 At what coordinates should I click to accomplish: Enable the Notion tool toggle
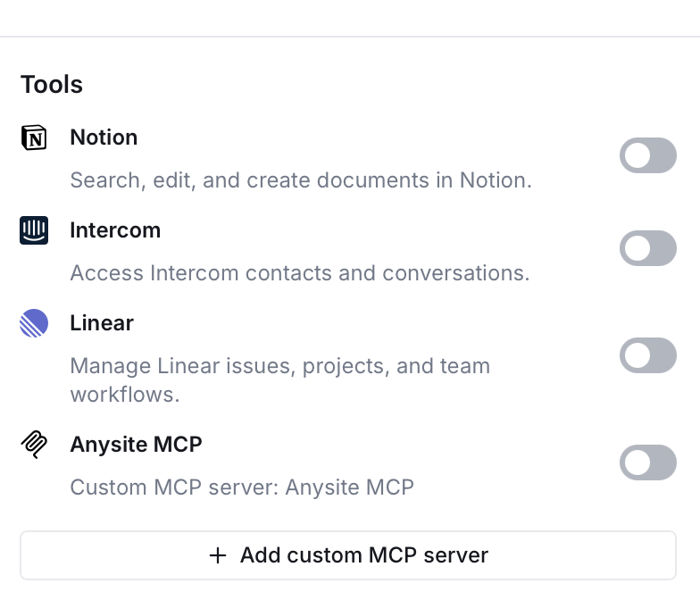point(647,155)
